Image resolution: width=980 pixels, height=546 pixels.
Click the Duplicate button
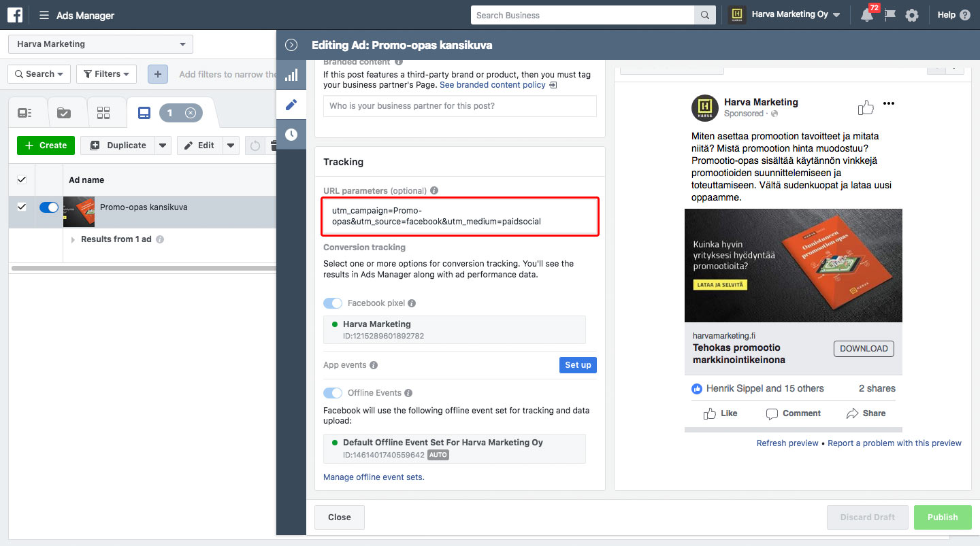118,146
